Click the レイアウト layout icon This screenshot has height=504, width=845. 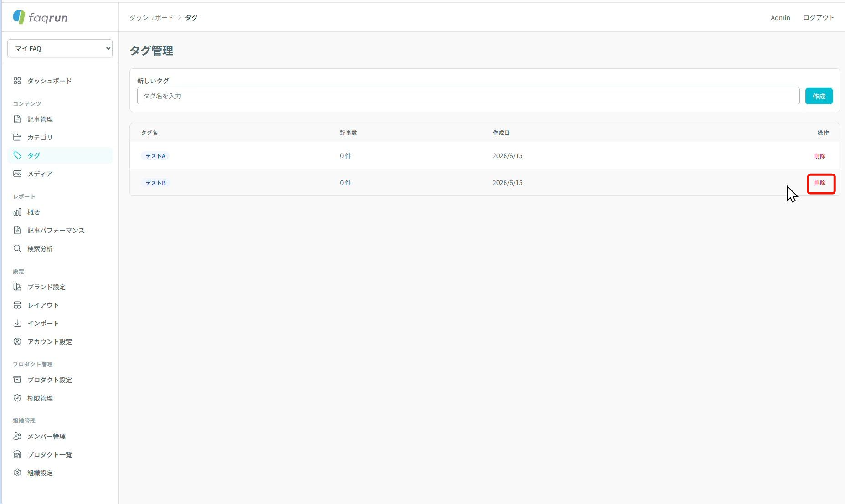(17, 305)
